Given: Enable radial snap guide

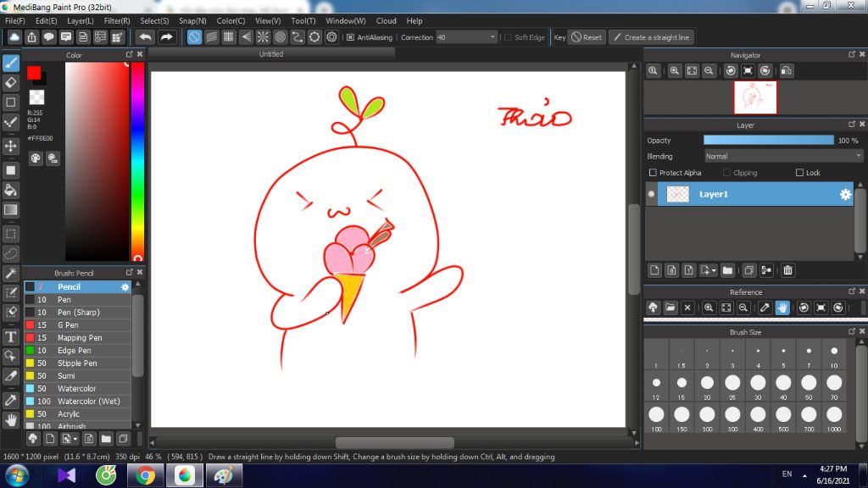Looking at the screenshot, I should pos(263,37).
